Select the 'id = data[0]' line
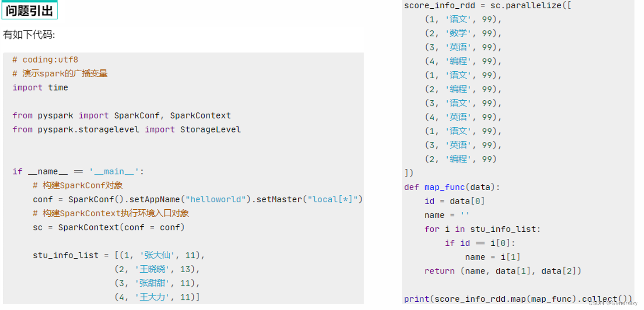Screen dimensions: 644x310 [x=454, y=201]
